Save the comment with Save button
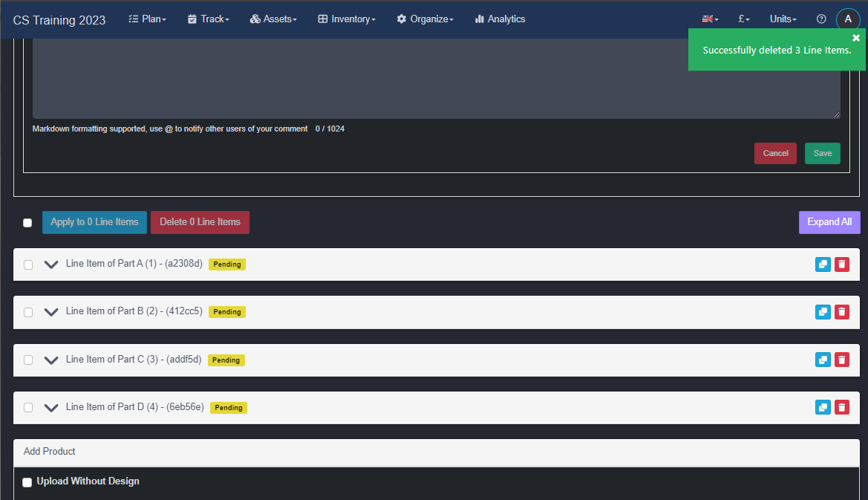Screen dimensions: 868x500 822,153
